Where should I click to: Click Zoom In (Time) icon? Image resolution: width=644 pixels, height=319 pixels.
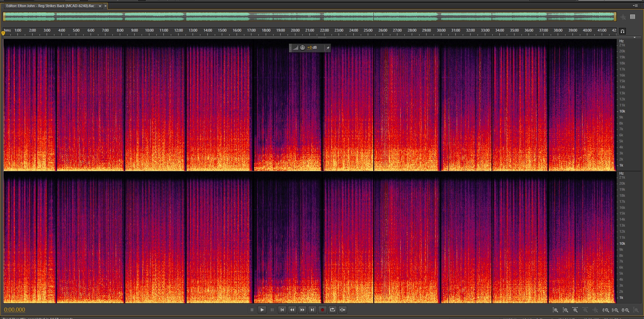click(x=575, y=310)
